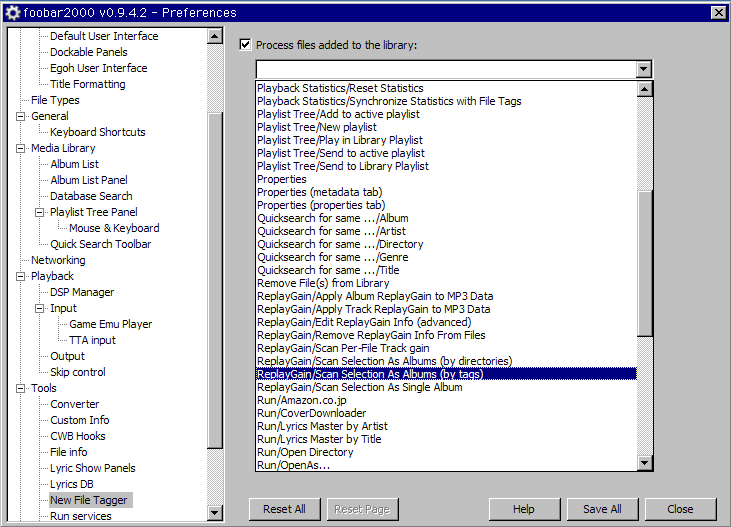The width and height of the screenshot is (731, 527).
Task: Open Egoh User Interface page
Action: coord(98,68)
